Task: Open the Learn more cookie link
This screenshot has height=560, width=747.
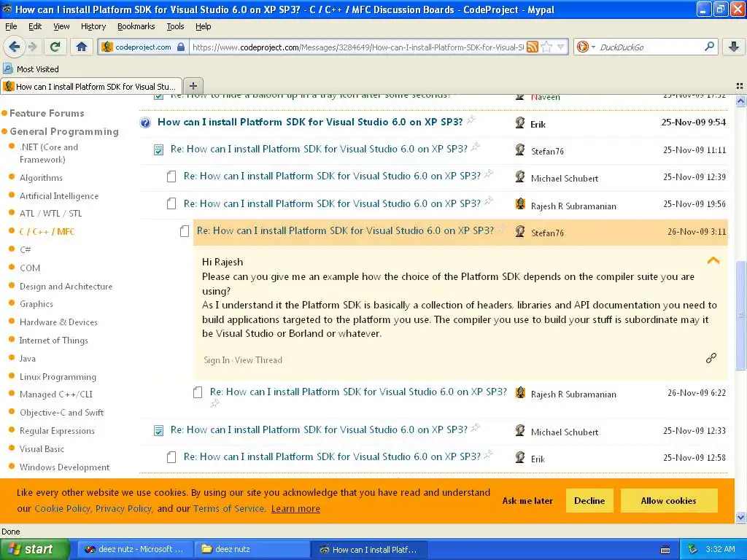Action: click(295, 508)
